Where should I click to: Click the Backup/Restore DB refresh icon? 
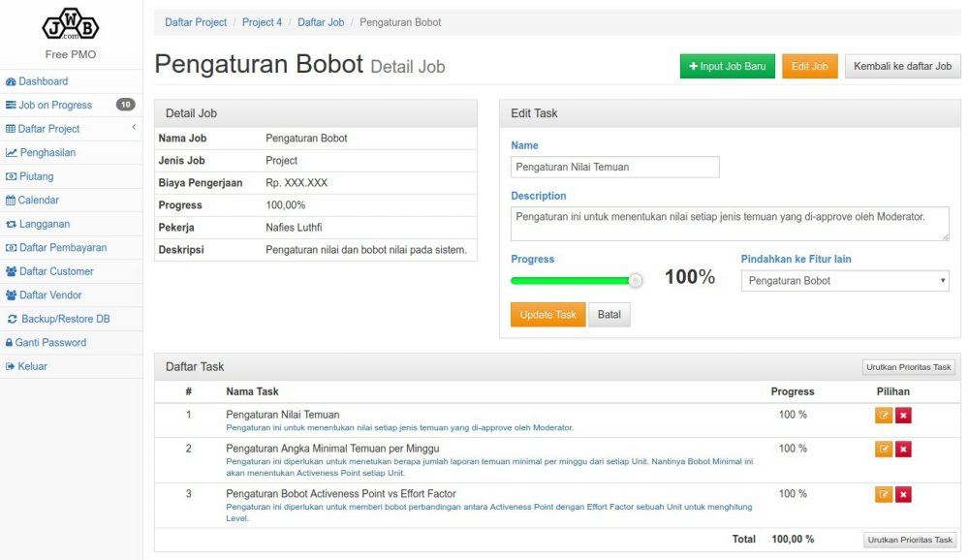[x=12, y=319]
